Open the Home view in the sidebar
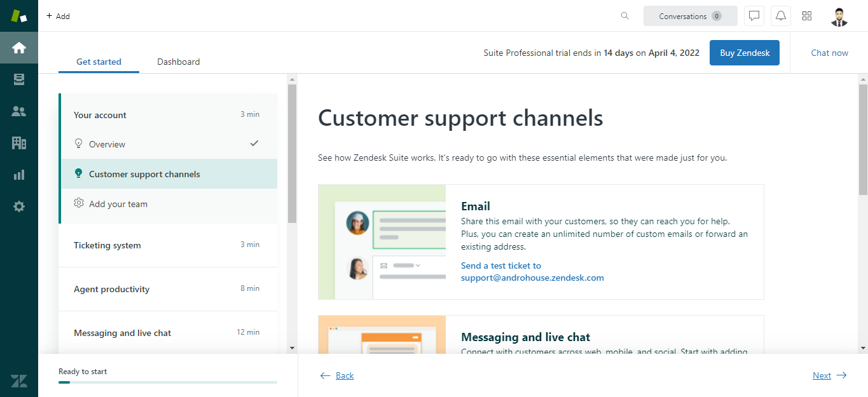 pos(19,48)
